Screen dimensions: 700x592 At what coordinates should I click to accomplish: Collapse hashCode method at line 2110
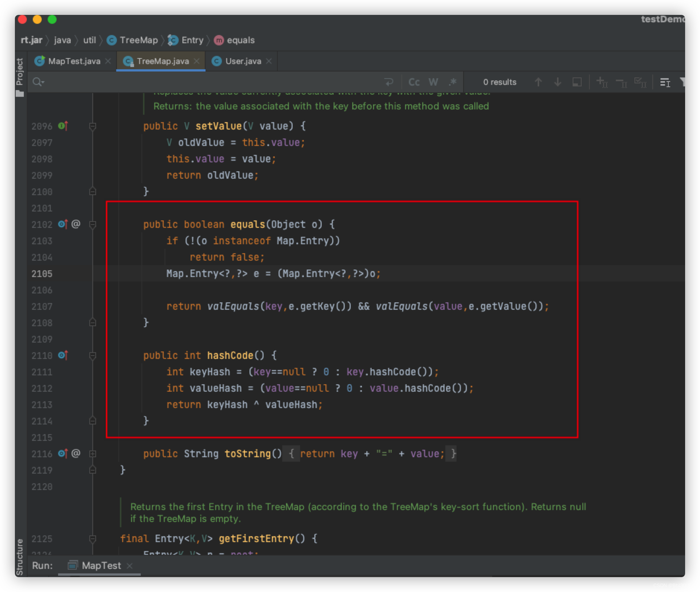(93, 356)
